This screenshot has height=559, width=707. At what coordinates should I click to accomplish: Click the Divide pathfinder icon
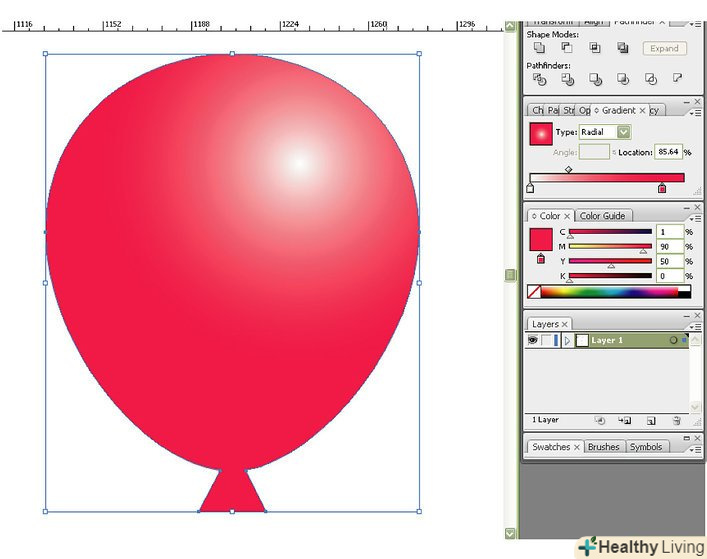pos(540,78)
